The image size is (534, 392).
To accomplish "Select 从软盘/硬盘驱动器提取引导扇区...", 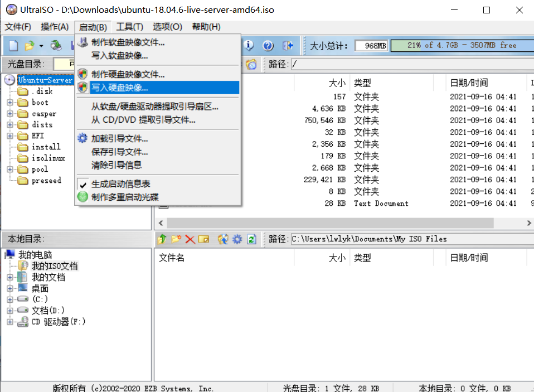I will [x=158, y=107].
